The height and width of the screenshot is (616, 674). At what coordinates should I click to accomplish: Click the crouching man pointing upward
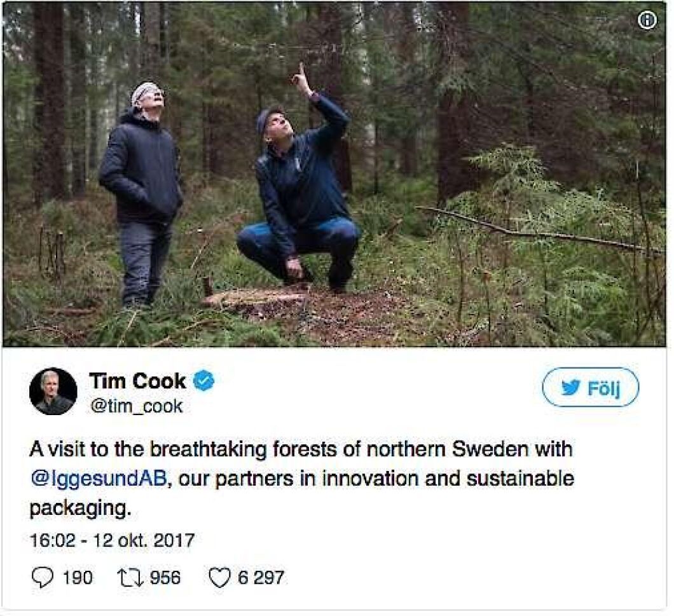[303, 191]
